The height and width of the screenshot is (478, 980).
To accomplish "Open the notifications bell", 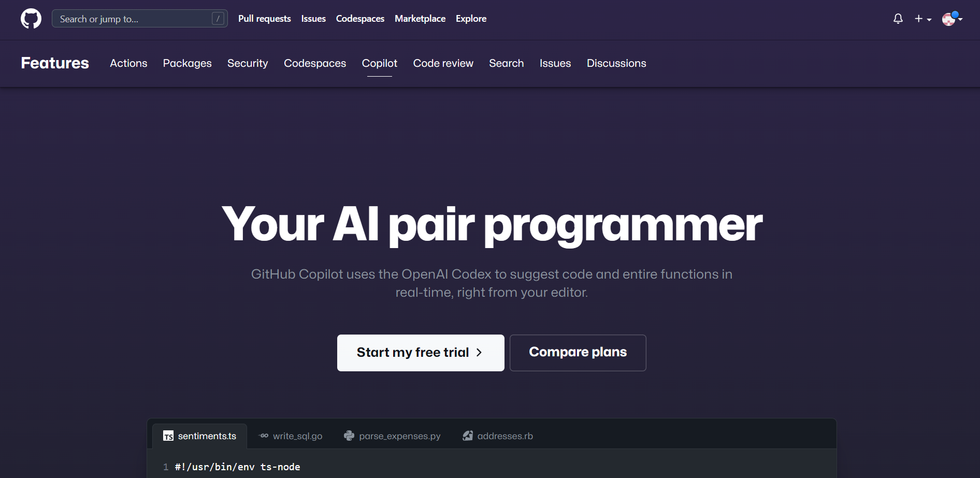I will [x=898, y=19].
